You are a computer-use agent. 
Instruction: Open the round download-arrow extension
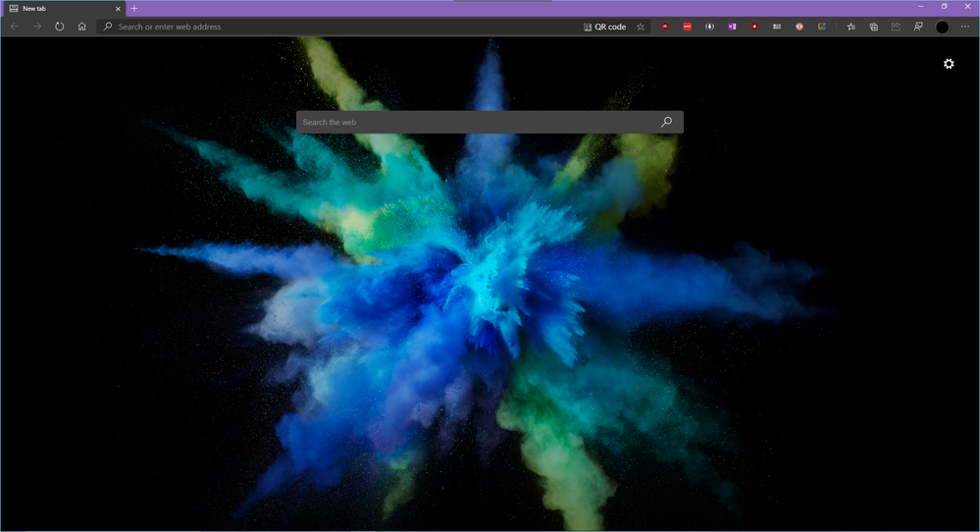tap(709, 27)
